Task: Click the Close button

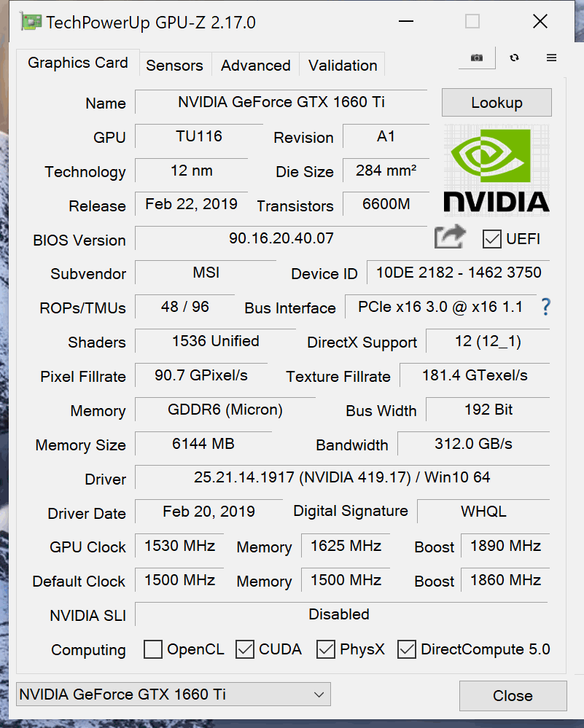Action: point(513,695)
